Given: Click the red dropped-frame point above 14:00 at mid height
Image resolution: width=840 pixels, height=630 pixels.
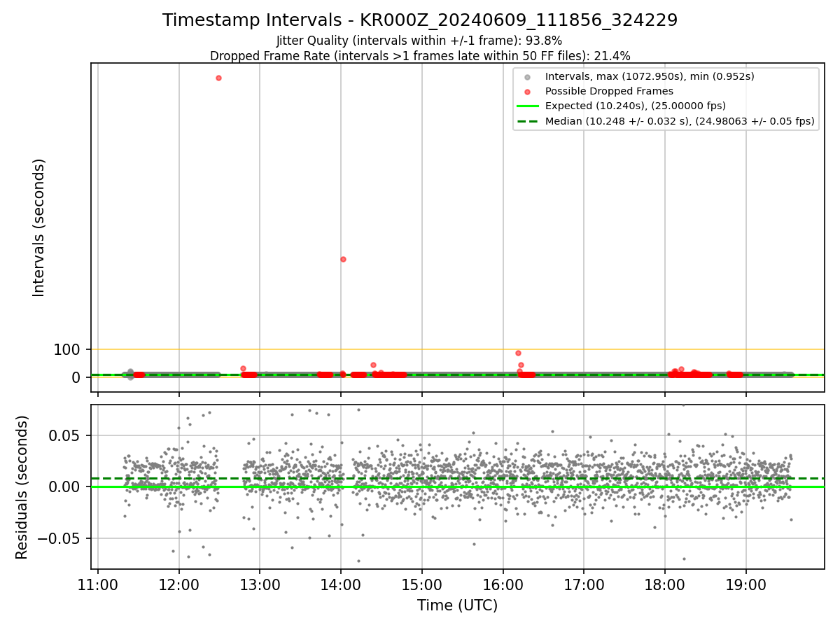Looking at the screenshot, I should point(343,259).
